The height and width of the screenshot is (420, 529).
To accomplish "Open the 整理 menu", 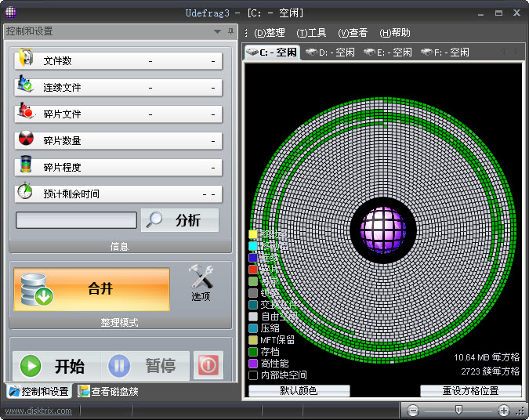I will (x=270, y=33).
